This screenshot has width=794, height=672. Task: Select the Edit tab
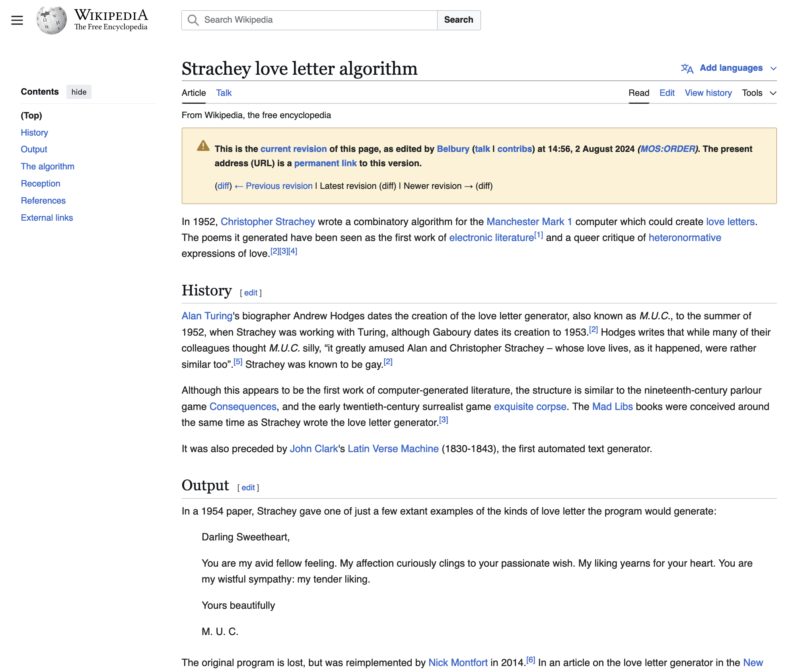coord(667,93)
